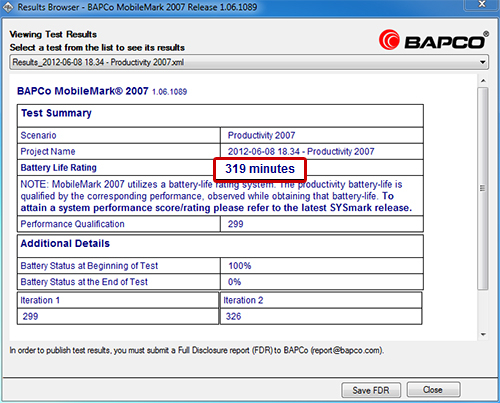
Task: Click the 'Iteration 2' header cell
Action: point(321,300)
